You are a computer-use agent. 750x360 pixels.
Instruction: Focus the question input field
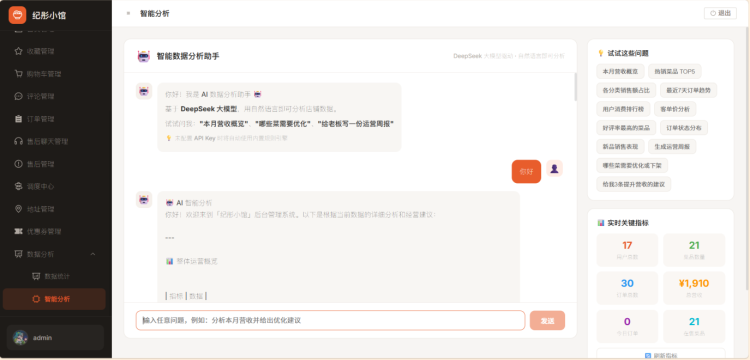331,320
